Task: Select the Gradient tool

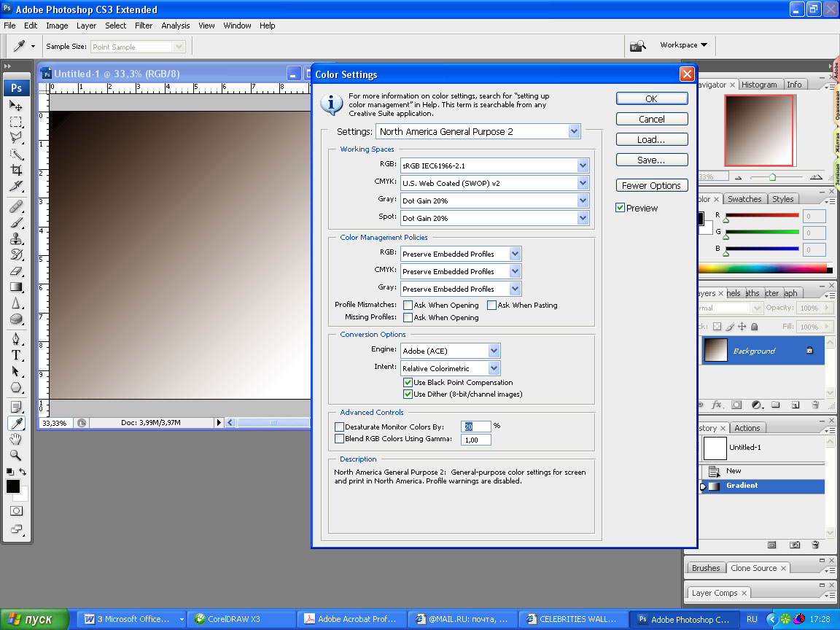Action: pyautogui.click(x=16, y=287)
